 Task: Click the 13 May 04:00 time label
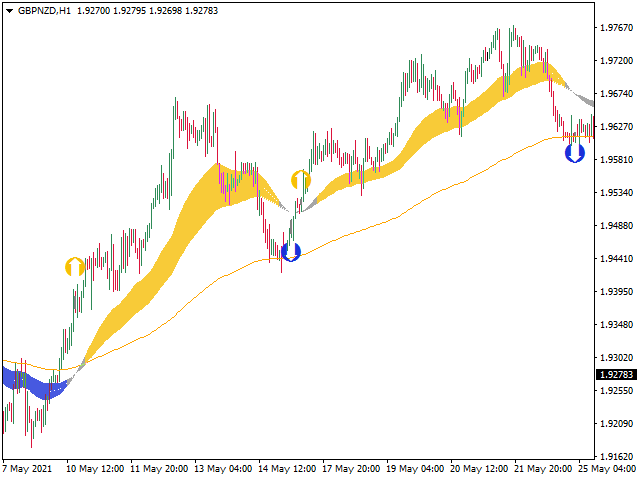click(x=222, y=468)
